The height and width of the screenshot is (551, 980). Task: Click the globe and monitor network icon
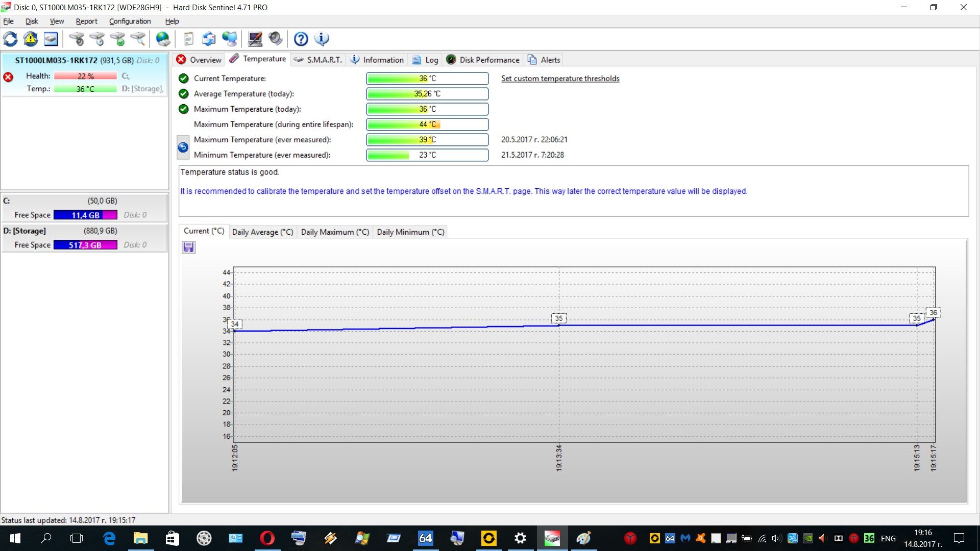230,39
